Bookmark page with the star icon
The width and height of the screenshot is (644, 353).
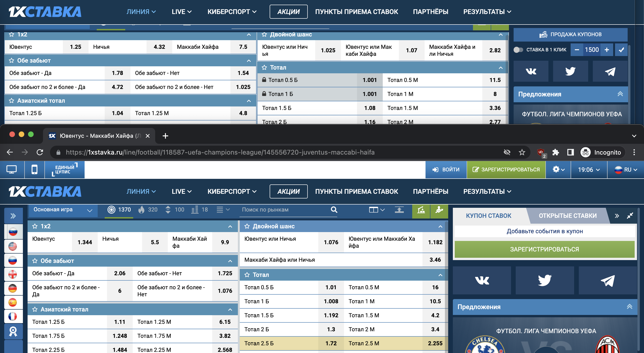522,152
